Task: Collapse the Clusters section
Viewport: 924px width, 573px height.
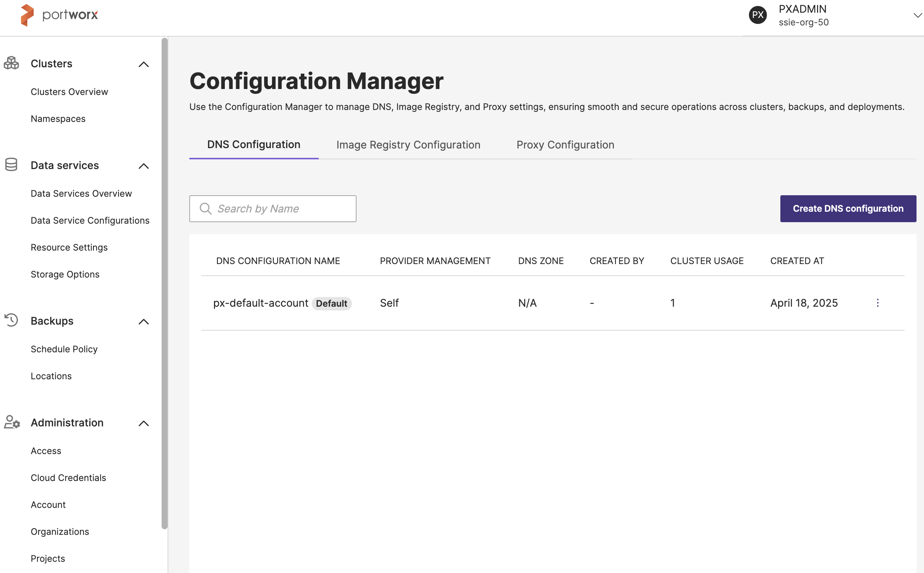Action: click(x=144, y=64)
